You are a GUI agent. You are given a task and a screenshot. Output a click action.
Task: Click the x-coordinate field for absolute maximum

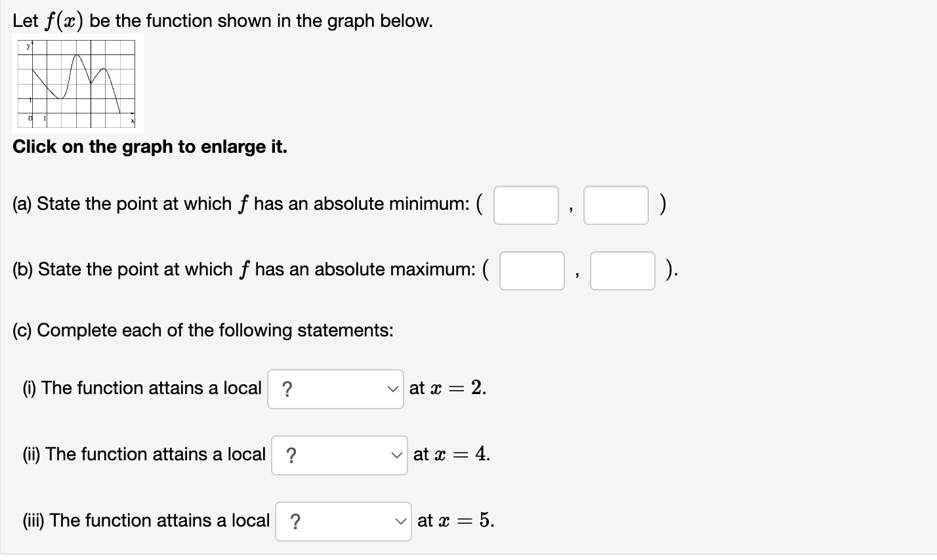[x=531, y=271]
